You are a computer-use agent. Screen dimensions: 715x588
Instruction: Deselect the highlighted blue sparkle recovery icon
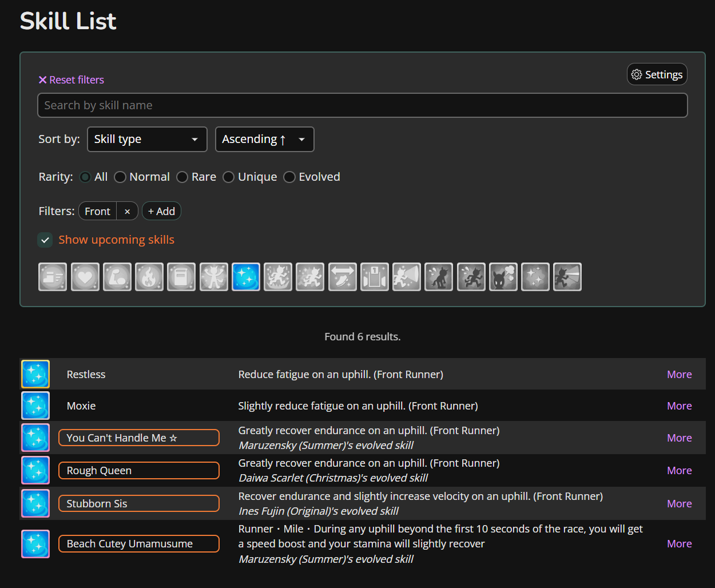(246, 277)
